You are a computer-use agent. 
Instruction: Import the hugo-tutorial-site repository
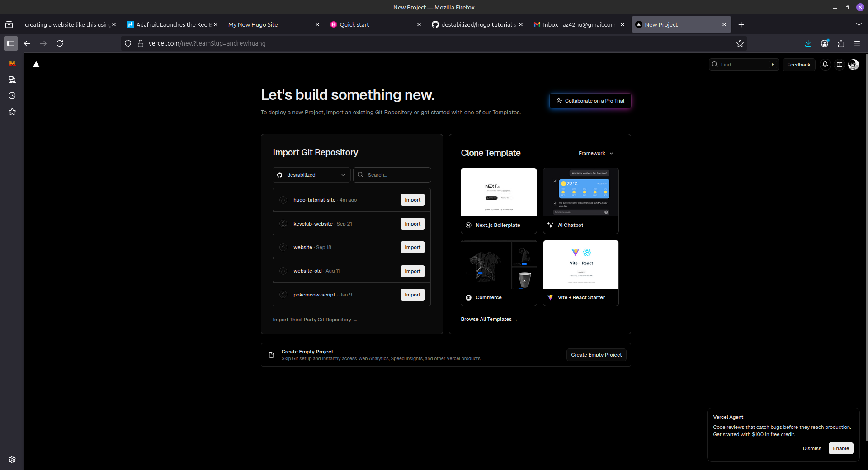click(412, 200)
